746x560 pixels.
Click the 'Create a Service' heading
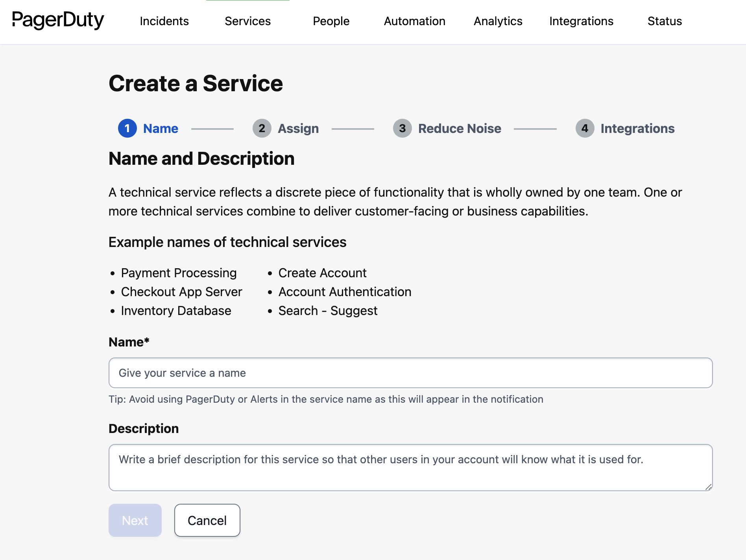coord(196,83)
